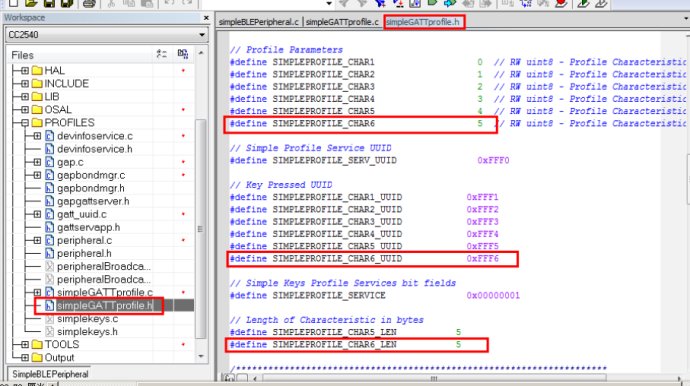Toggle breakpoint with the red dot icon
This screenshot has width=690, height=386.
click(x=561, y=4)
